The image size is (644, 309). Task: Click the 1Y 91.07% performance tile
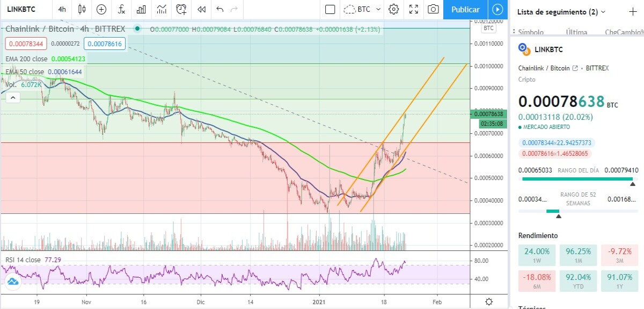pyautogui.click(x=619, y=282)
